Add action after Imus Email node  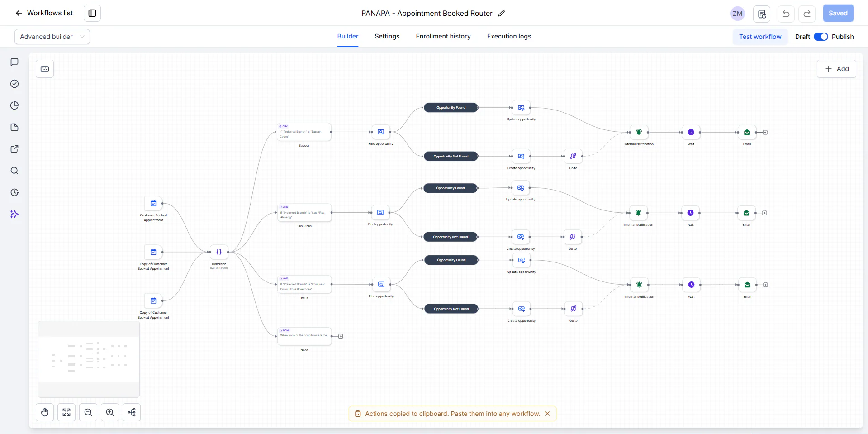pyautogui.click(x=765, y=285)
